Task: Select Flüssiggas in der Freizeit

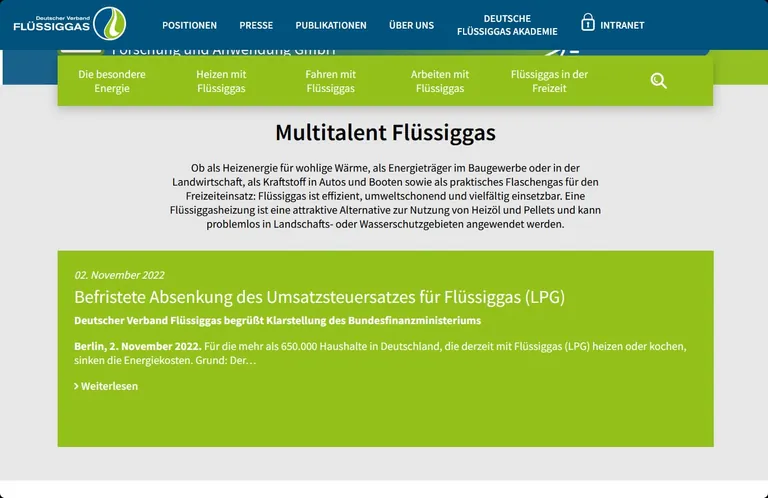Action: tap(549, 81)
